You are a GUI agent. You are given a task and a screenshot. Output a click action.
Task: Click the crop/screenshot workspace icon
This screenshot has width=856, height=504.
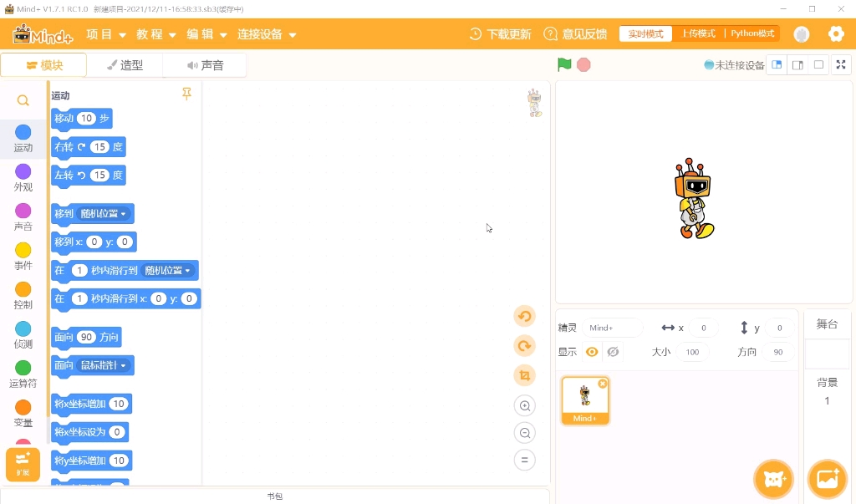[525, 375]
